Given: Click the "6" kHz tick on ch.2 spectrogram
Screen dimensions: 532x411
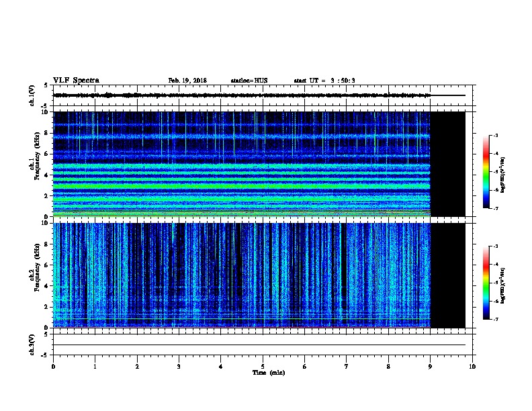Looking at the screenshot, I should click(47, 265).
